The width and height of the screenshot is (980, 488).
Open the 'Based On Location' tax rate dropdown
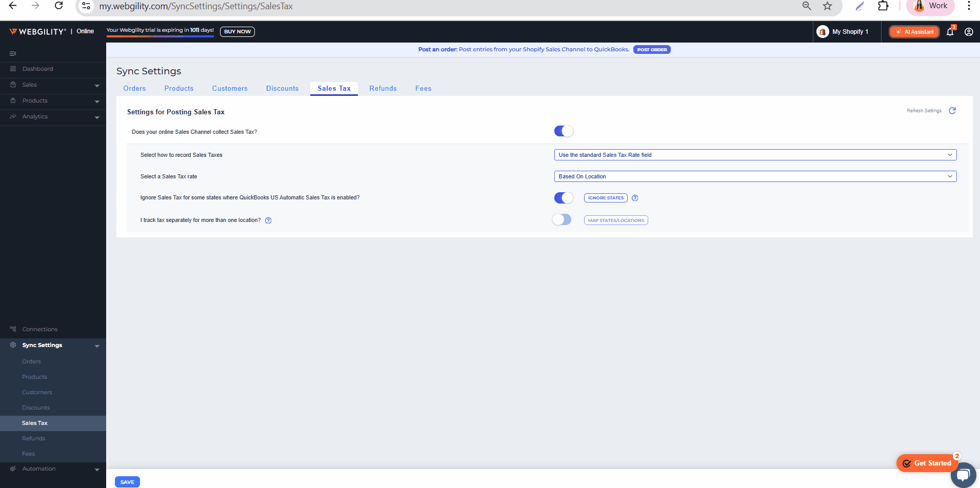[755, 176]
